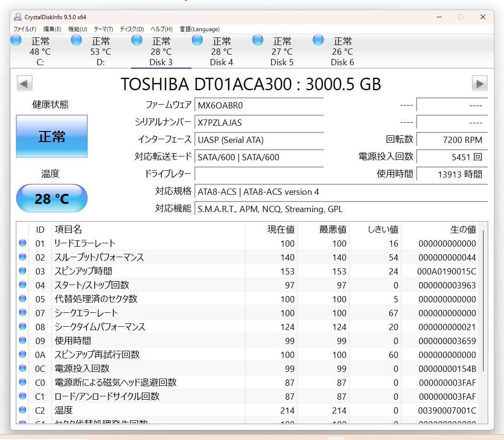Screen dimensions: 504x440
Task: Click the ID column header
Action: click(40, 229)
